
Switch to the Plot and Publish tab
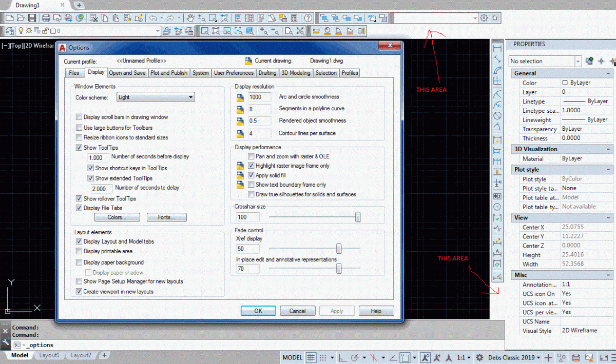pos(169,73)
